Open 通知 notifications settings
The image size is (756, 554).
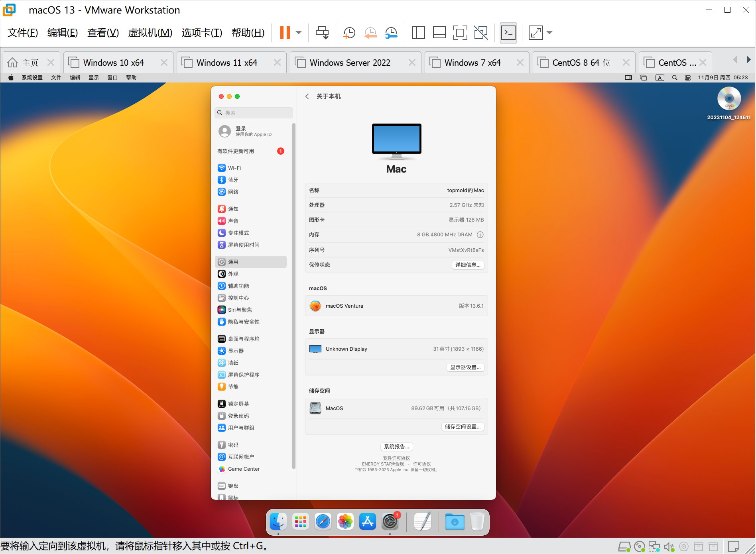pos(251,209)
